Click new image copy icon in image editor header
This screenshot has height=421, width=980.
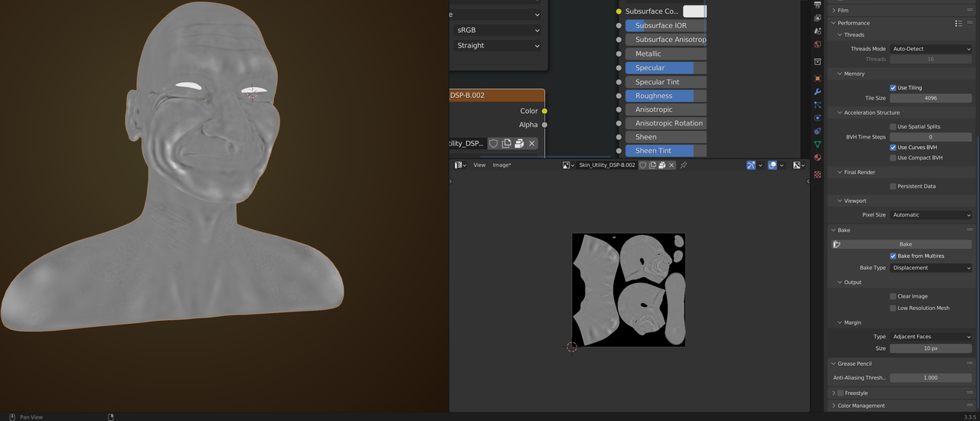[x=652, y=165]
